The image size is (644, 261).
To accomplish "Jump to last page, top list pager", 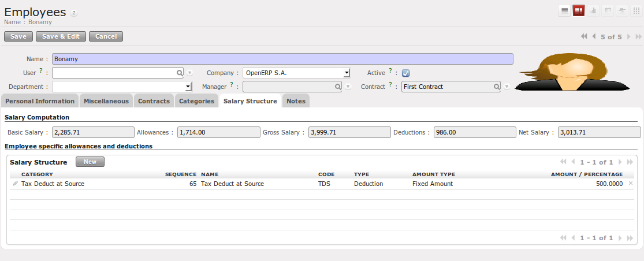I will (x=630, y=162).
